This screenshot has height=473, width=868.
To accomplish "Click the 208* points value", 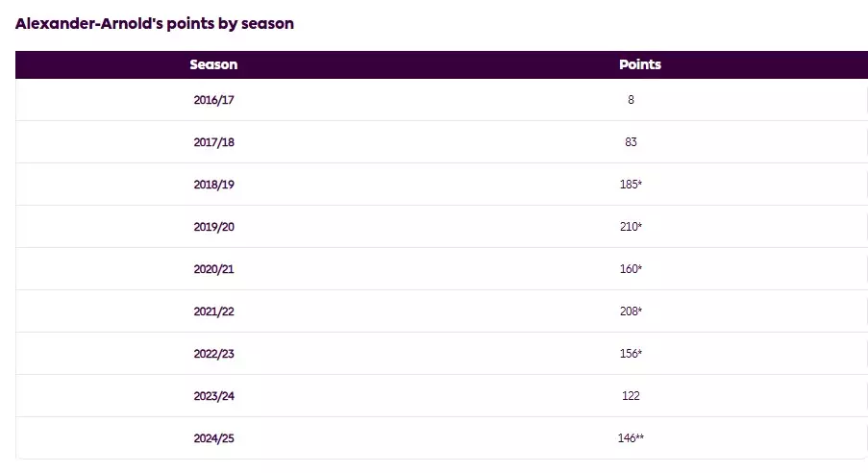I will click(631, 311).
